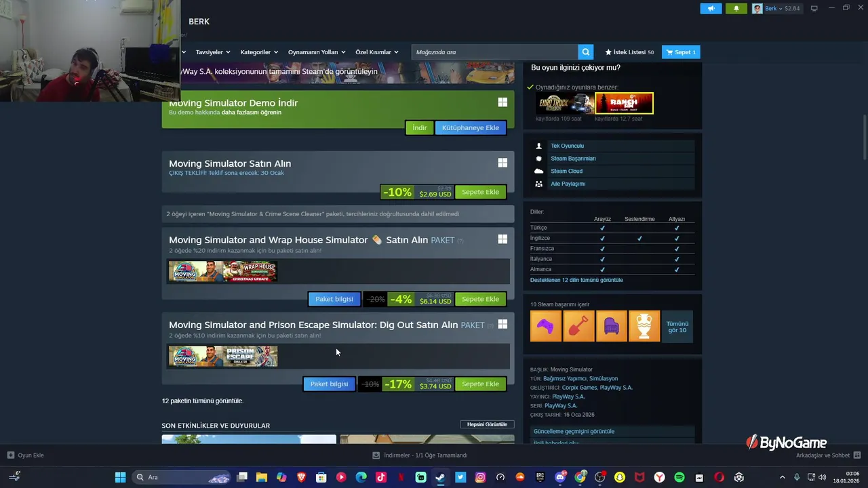Open the SoundCloud taskbar icon
This screenshot has height=488, width=868.
(520, 477)
